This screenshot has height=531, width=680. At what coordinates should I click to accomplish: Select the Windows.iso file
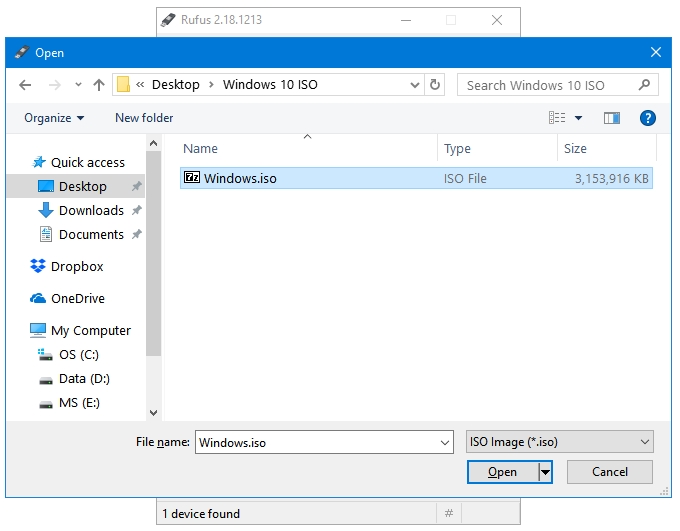point(416,178)
